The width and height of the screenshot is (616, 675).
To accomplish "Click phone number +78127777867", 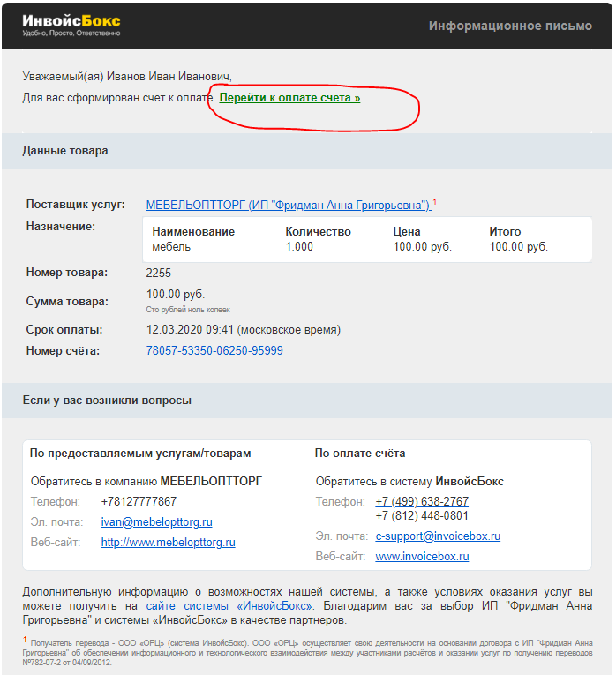I will coord(139,501).
